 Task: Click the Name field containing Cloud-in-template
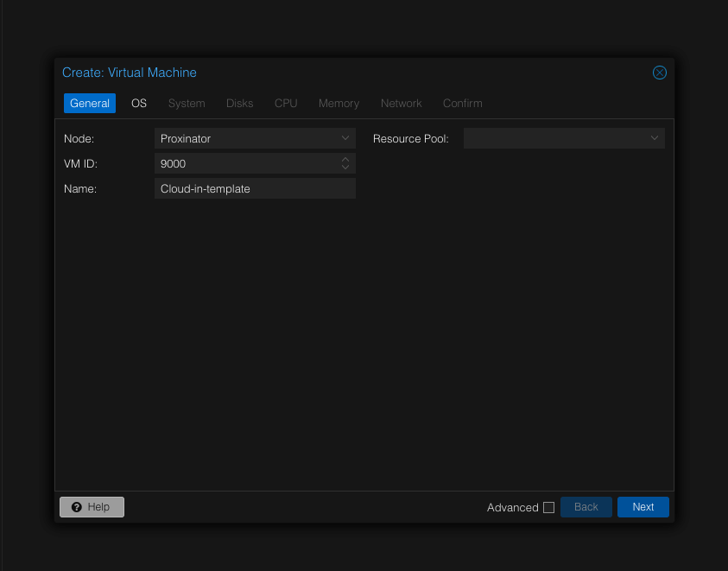(x=254, y=188)
